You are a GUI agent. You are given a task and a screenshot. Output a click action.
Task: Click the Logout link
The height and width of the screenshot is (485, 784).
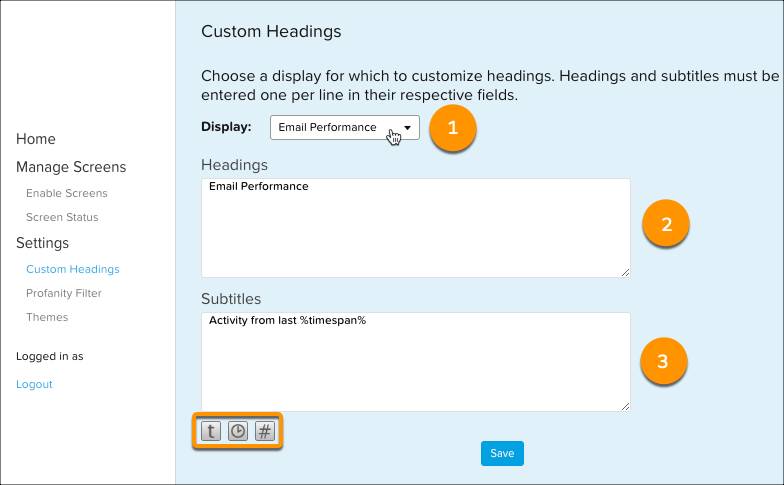[x=34, y=384]
